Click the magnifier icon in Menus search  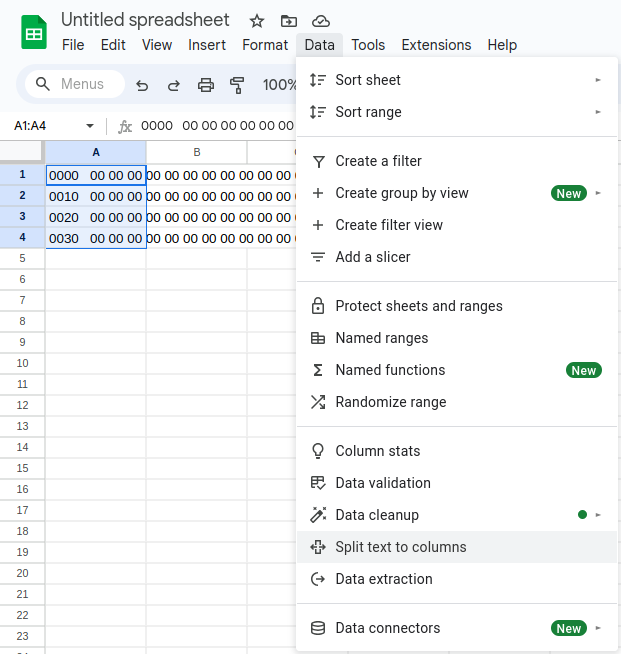[43, 84]
